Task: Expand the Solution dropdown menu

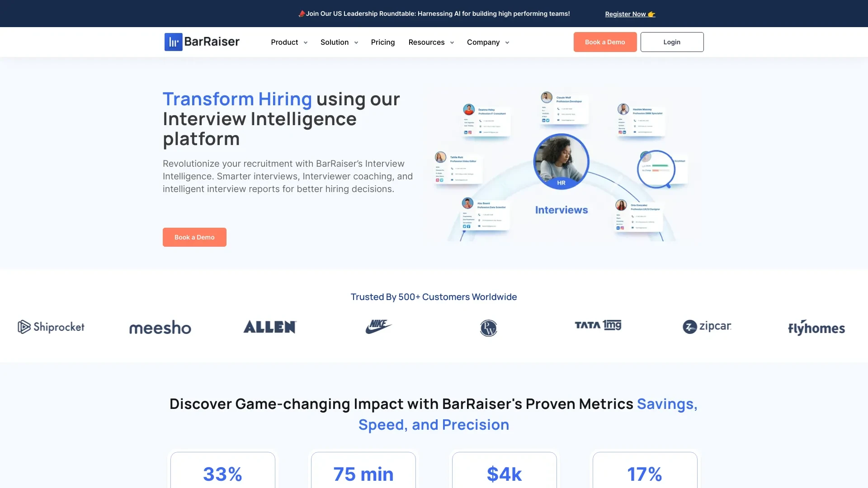Action: [x=339, y=42]
